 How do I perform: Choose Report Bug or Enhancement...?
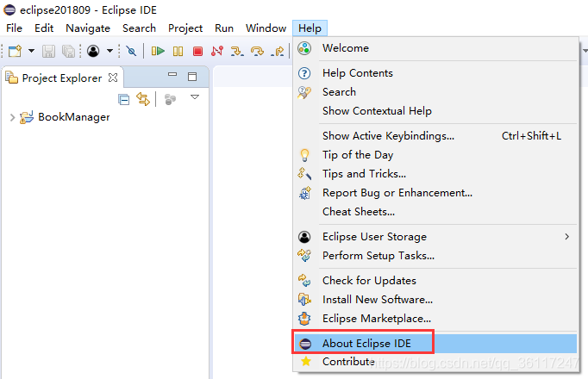click(435, 193)
